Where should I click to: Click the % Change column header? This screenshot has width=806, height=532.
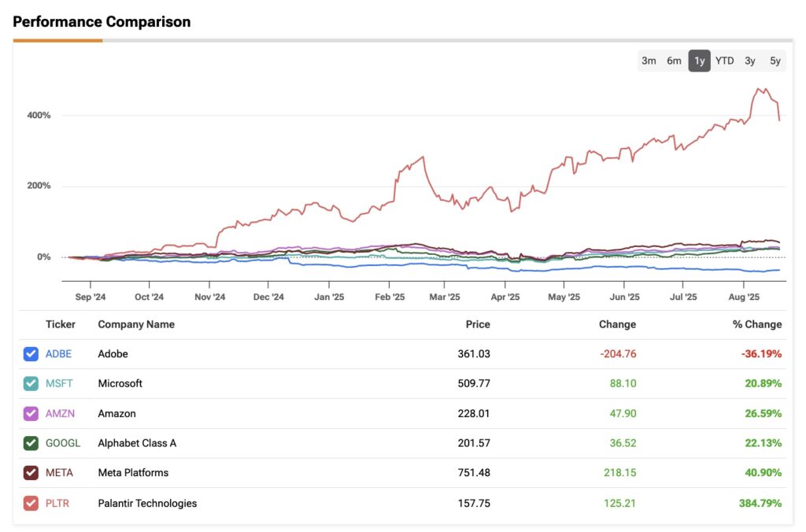757,324
